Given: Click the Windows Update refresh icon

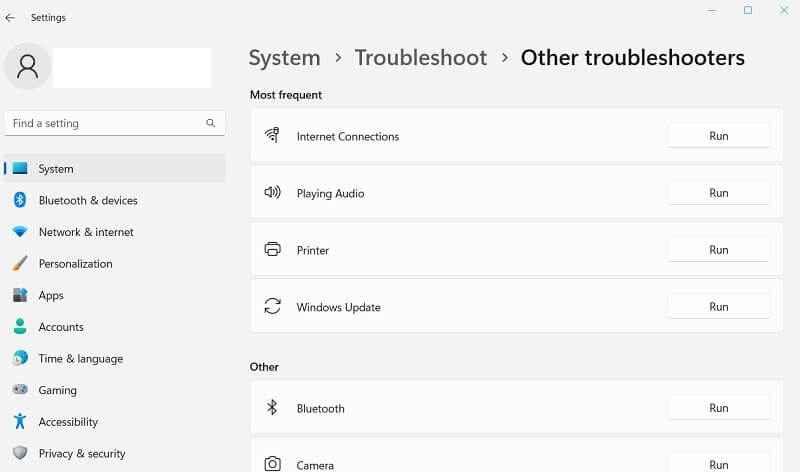Looking at the screenshot, I should point(272,306).
